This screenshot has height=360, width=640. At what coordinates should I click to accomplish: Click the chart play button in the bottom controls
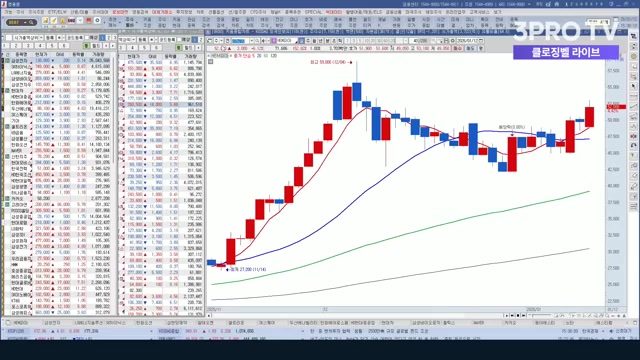(507, 316)
